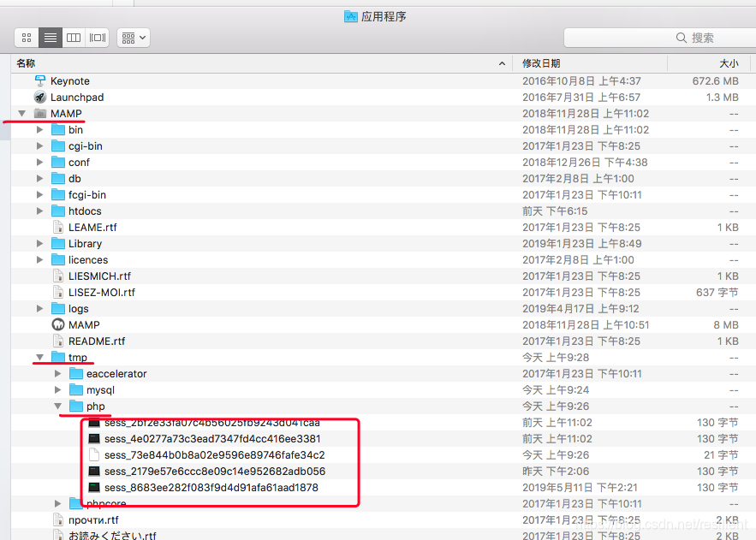756x540 pixels.
Task: Select the fcgi-bin folder icon
Action: 58,194
